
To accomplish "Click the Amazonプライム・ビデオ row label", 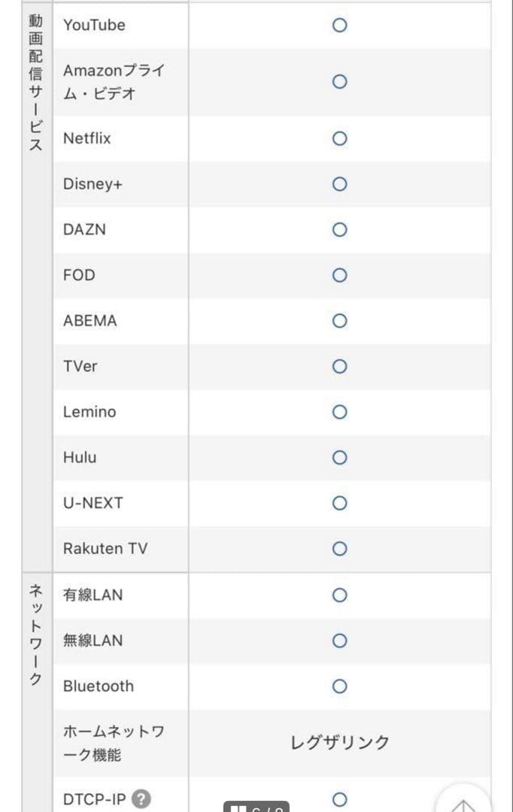I will tap(114, 82).
